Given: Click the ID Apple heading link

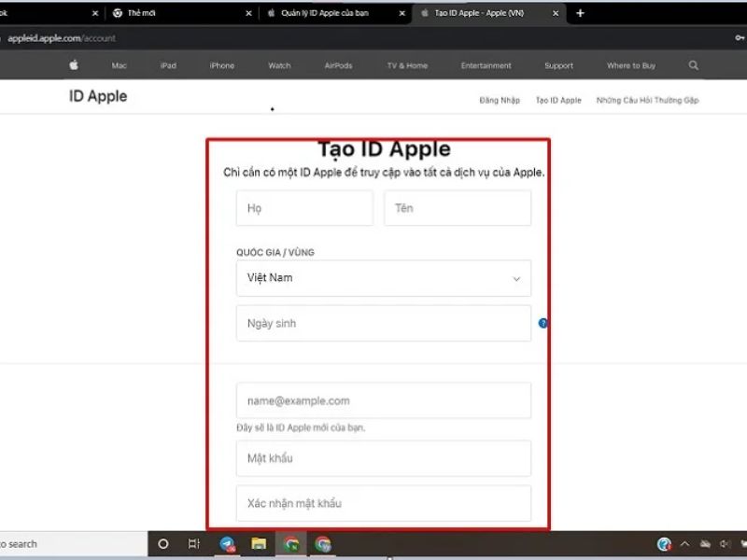Looking at the screenshot, I should (98, 96).
